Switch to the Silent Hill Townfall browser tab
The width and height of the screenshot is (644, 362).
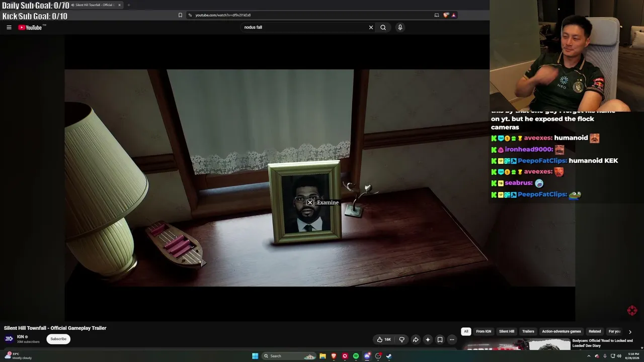(95, 5)
